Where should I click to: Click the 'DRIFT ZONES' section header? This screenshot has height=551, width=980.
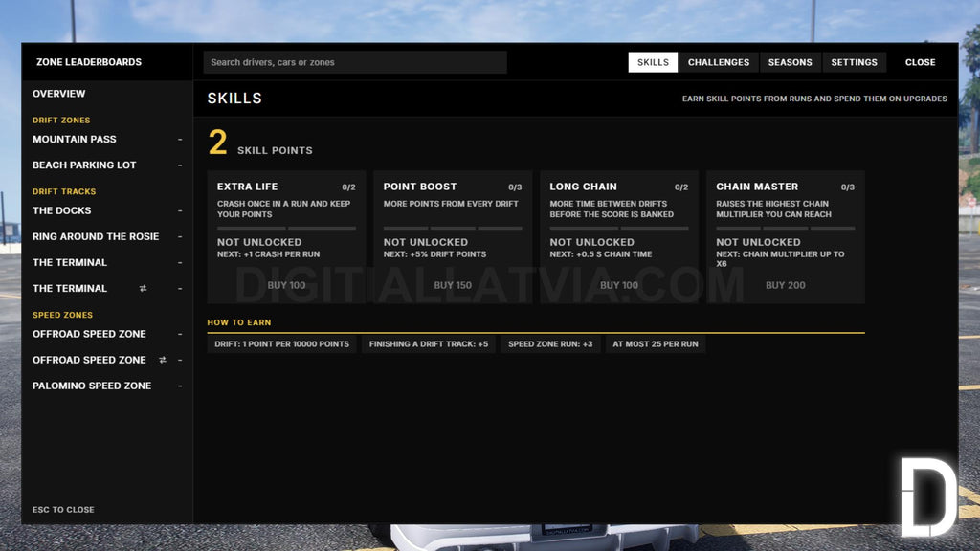[x=61, y=120]
